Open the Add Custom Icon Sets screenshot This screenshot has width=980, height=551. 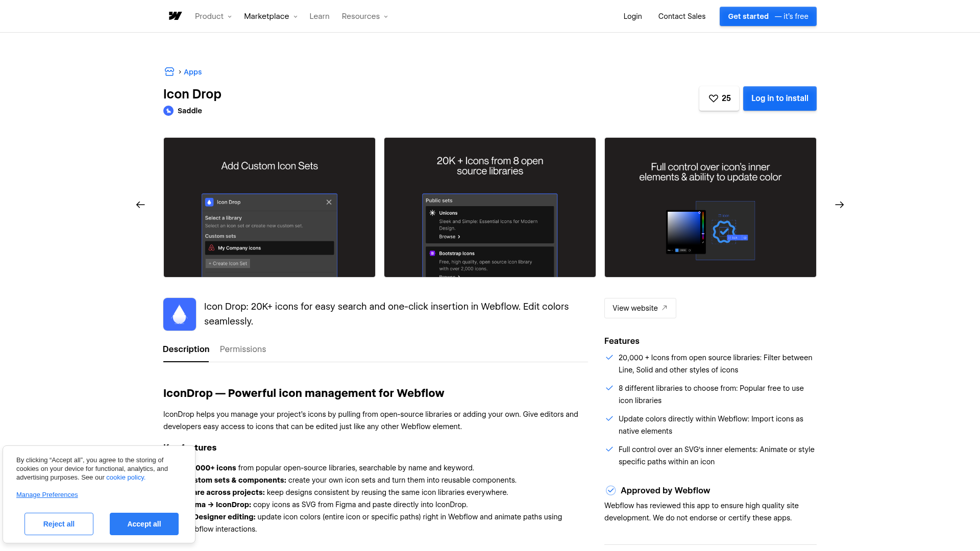coord(269,207)
